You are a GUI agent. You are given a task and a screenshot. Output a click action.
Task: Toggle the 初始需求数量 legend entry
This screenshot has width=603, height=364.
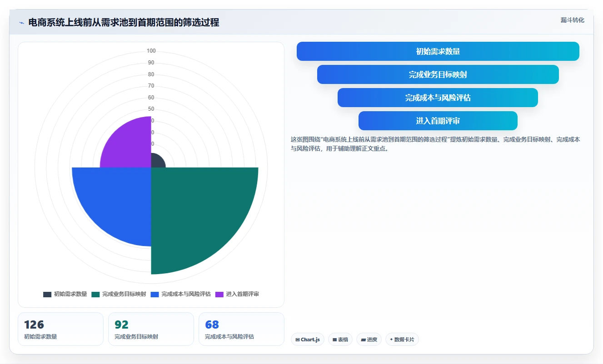coord(65,294)
